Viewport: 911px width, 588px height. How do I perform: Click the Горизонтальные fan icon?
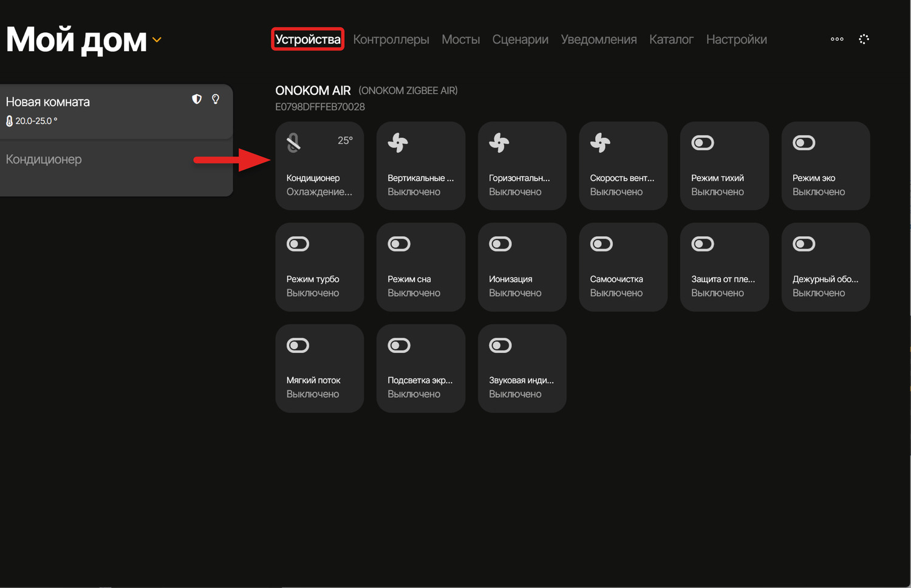pyautogui.click(x=499, y=143)
